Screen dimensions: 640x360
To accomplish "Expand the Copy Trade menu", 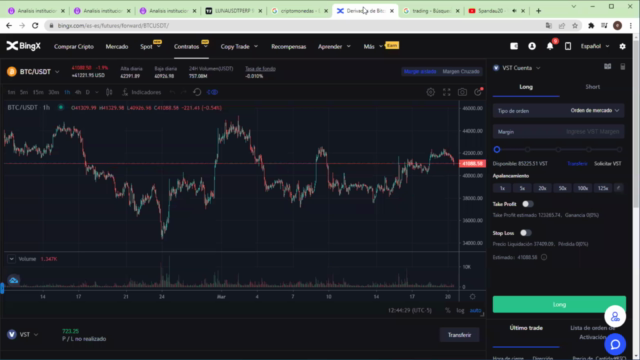I will pos(239,47).
